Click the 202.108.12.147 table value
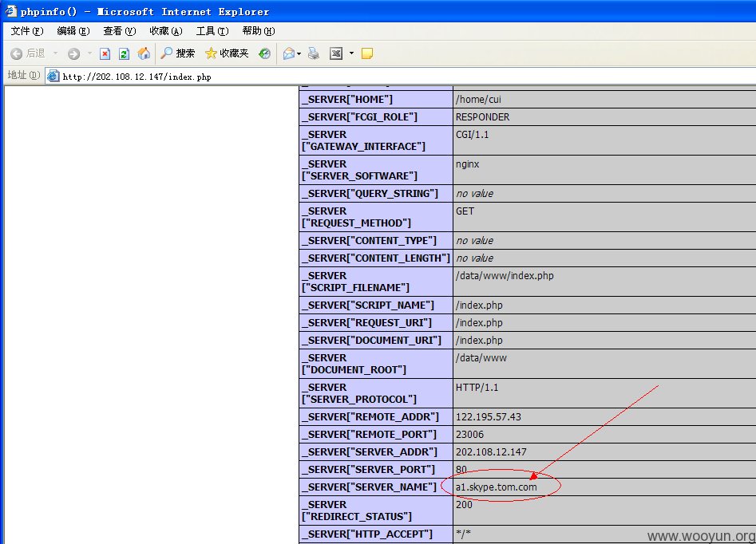The width and height of the screenshot is (756, 544). (x=491, y=452)
